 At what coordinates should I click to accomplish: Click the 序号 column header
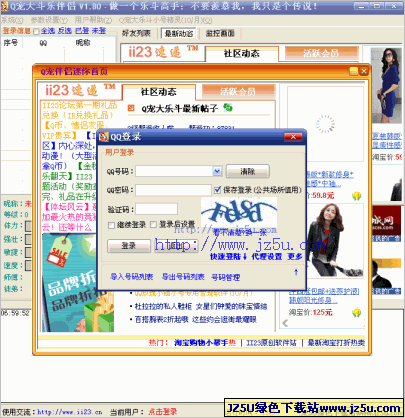[x=11, y=43]
